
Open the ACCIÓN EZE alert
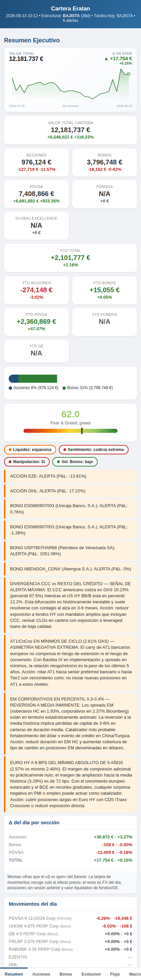70,476
